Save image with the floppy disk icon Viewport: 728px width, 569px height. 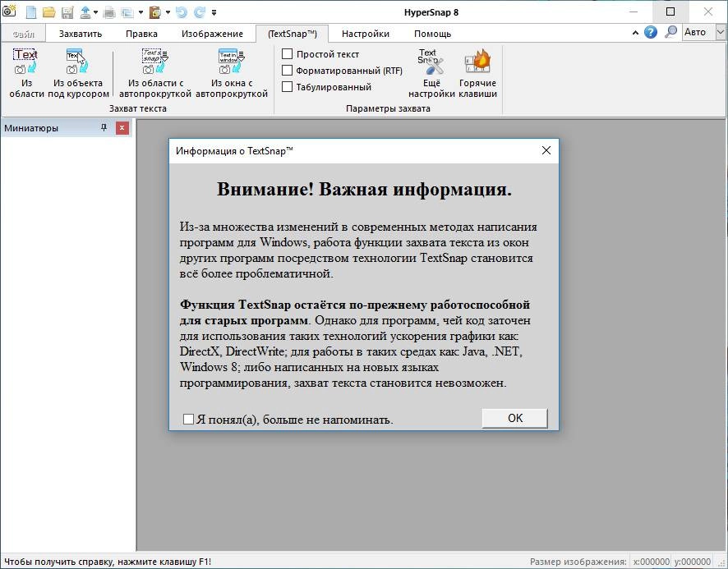(x=67, y=12)
